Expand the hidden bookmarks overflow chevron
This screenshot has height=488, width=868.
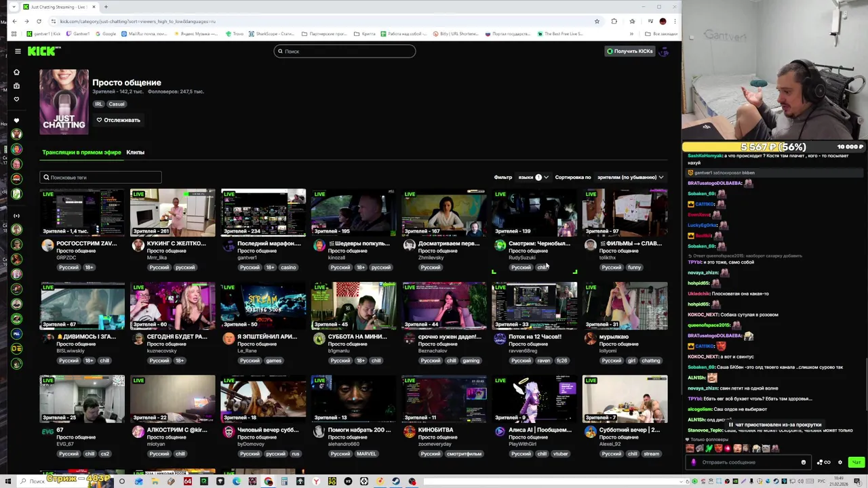pos(631,33)
